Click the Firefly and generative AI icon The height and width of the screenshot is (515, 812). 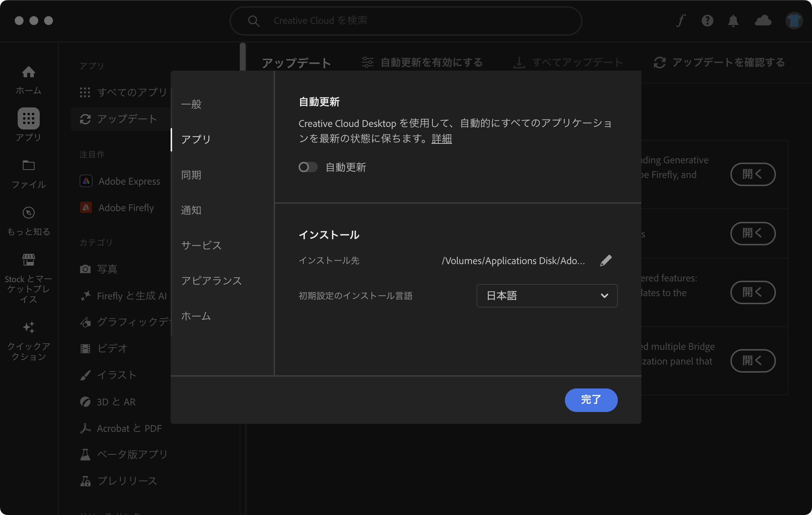(x=85, y=295)
